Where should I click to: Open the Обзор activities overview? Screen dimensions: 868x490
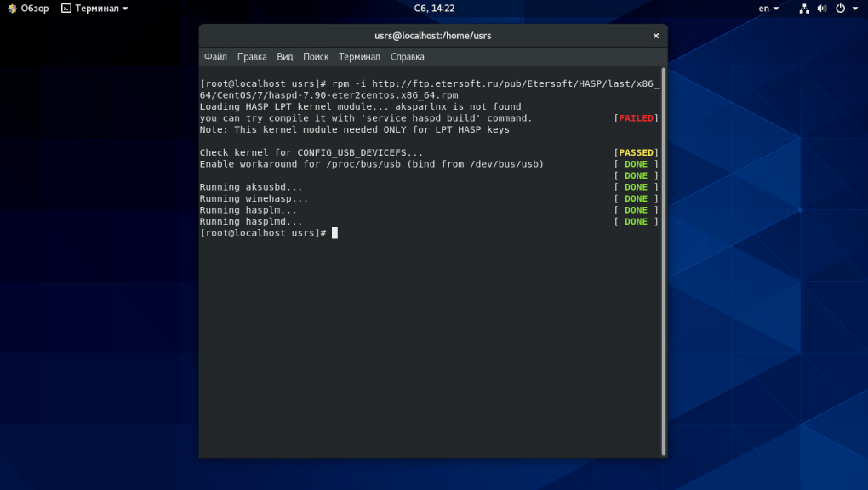click(x=34, y=9)
